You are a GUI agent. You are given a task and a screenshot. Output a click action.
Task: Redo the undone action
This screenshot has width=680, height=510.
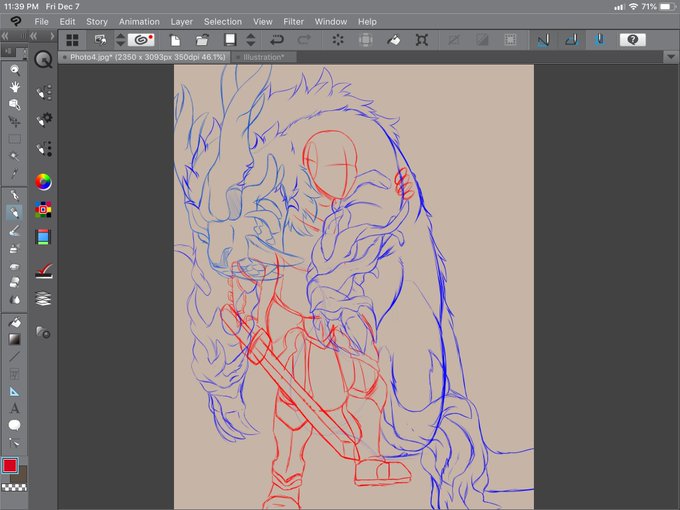tap(304, 40)
